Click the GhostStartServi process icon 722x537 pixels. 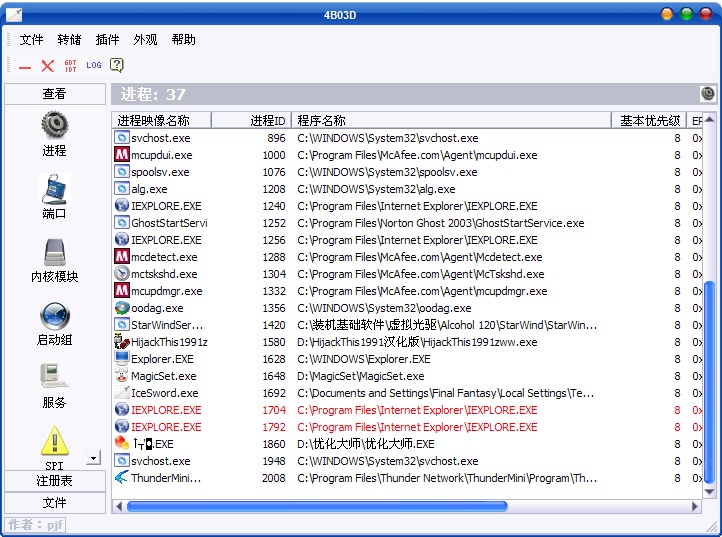(122, 222)
